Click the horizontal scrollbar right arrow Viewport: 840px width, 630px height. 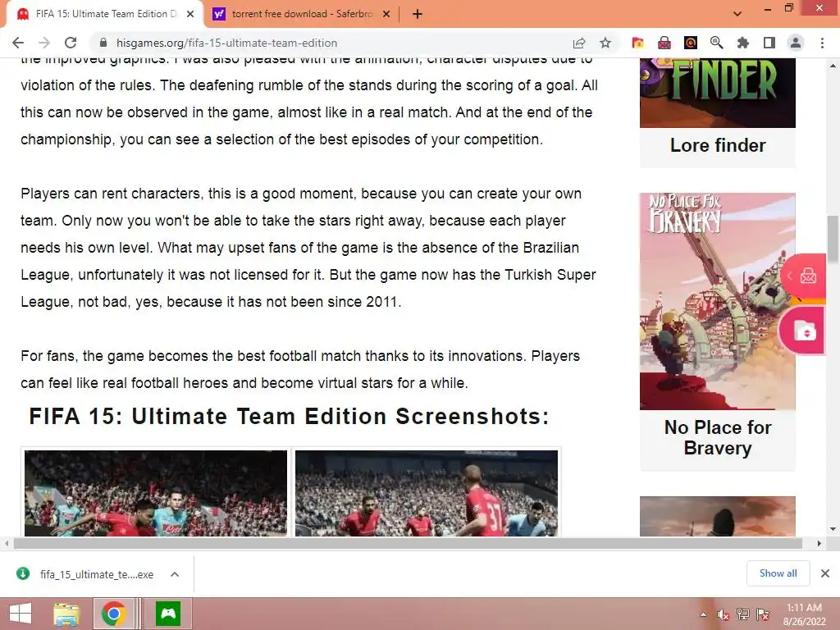[x=819, y=544]
